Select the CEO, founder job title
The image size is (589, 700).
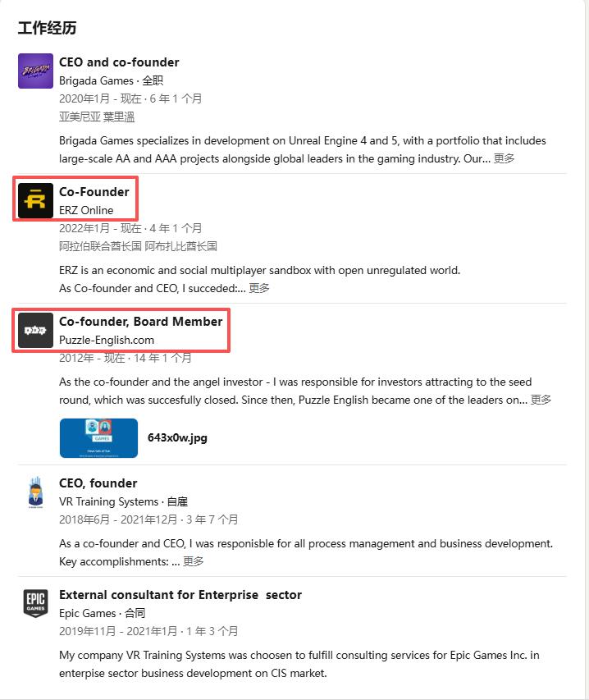[x=98, y=483]
